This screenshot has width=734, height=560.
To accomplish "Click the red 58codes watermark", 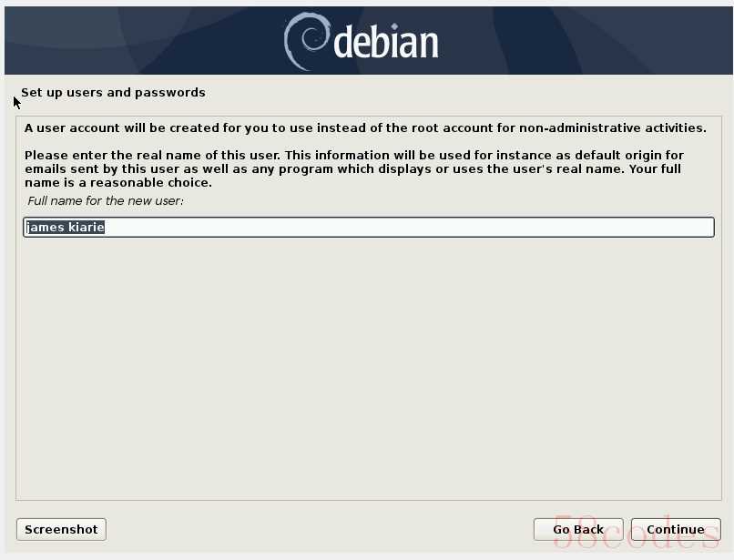I will tap(636, 532).
